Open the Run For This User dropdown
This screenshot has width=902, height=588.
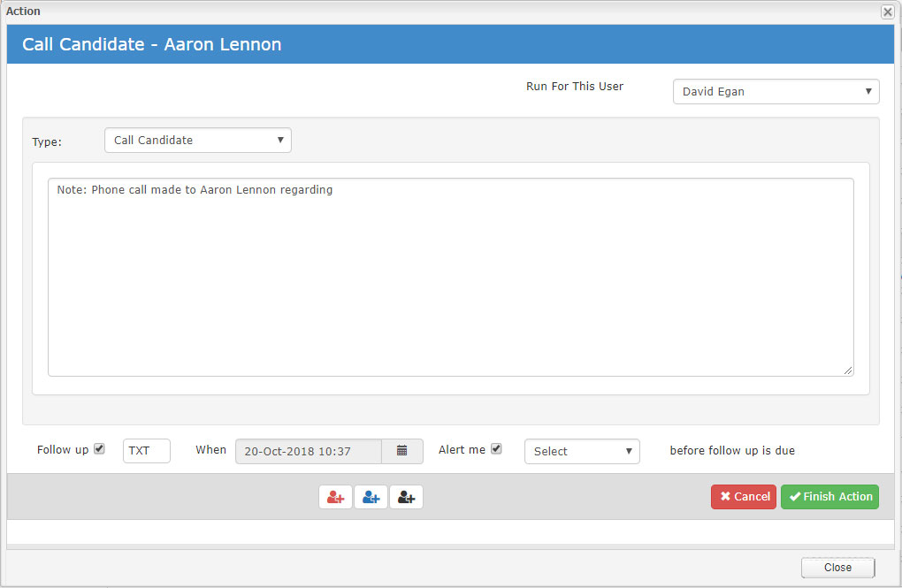click(776, 91)
